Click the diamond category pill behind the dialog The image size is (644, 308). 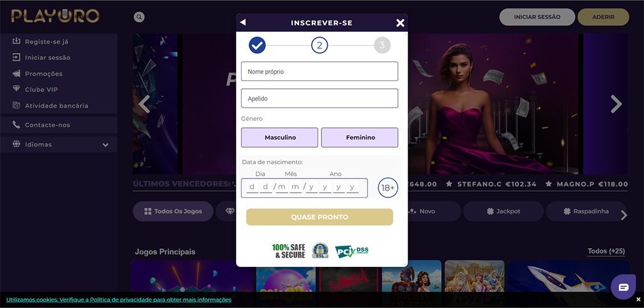pyautogui.click(x=226, y=212)
